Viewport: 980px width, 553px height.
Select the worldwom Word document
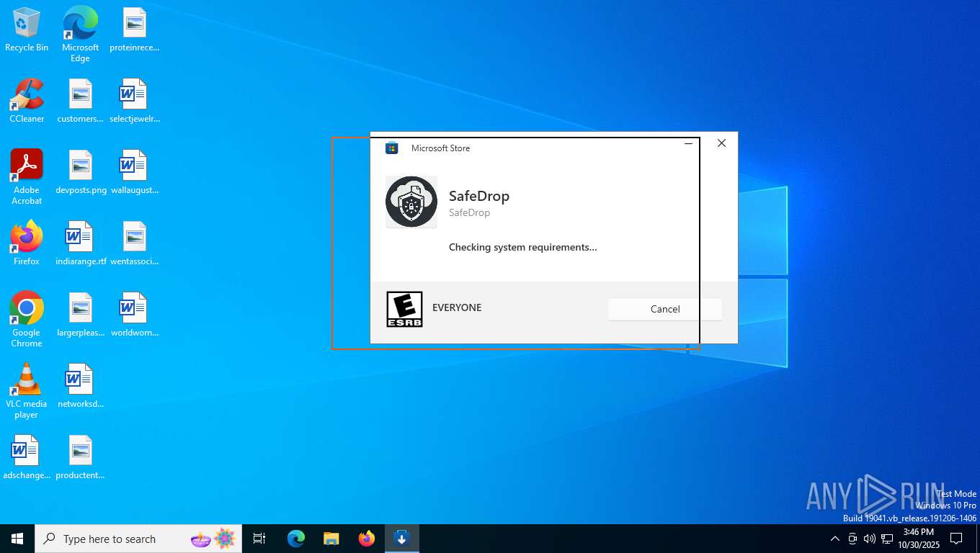134,315
